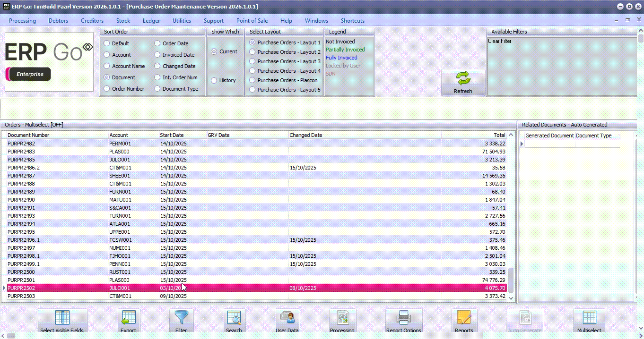Open the Filter funnel tool
The image size is (644, 339).
point(181,322)
